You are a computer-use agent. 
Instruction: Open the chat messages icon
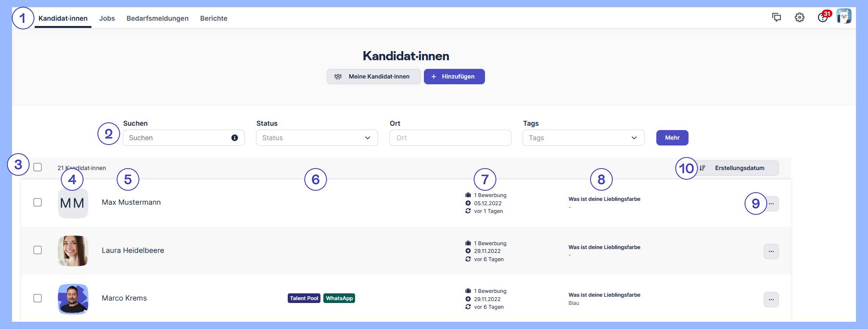tap(776, 17)
